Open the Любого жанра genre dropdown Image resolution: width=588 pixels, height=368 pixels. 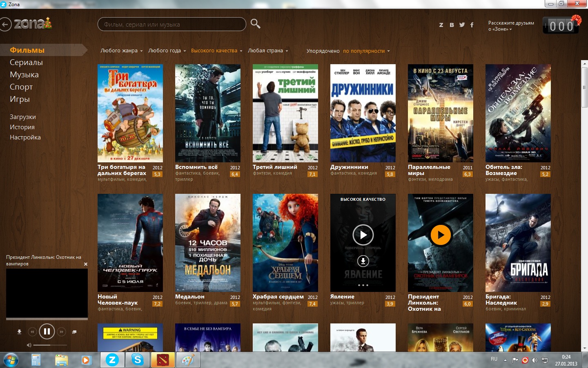click(x=122, y=51)
